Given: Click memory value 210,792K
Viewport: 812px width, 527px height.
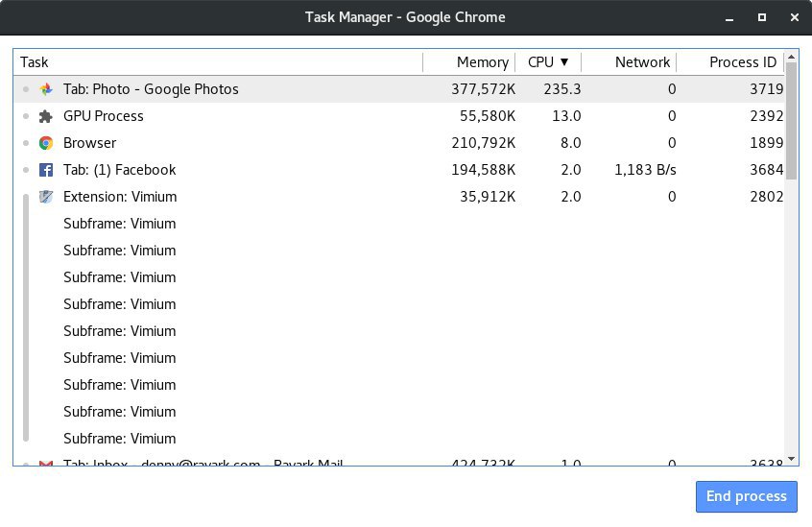Looking at the screenshot, I should [483, 143].
